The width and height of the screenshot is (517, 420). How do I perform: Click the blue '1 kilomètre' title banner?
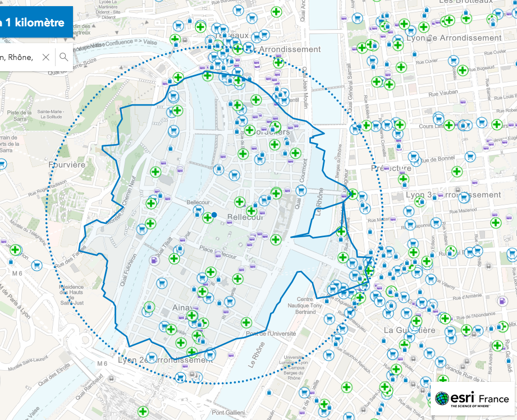[36, 22]
